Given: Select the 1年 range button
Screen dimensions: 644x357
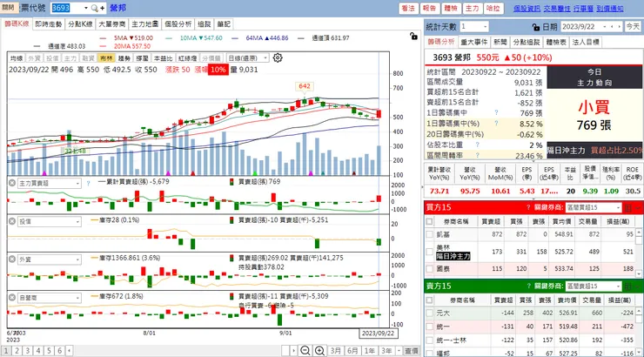Looking at the screenshot, I should coord(369,350).
